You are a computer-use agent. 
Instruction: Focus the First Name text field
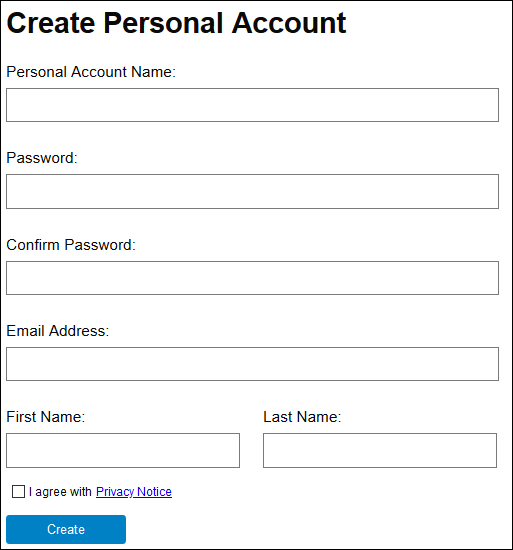pos(123,450)
